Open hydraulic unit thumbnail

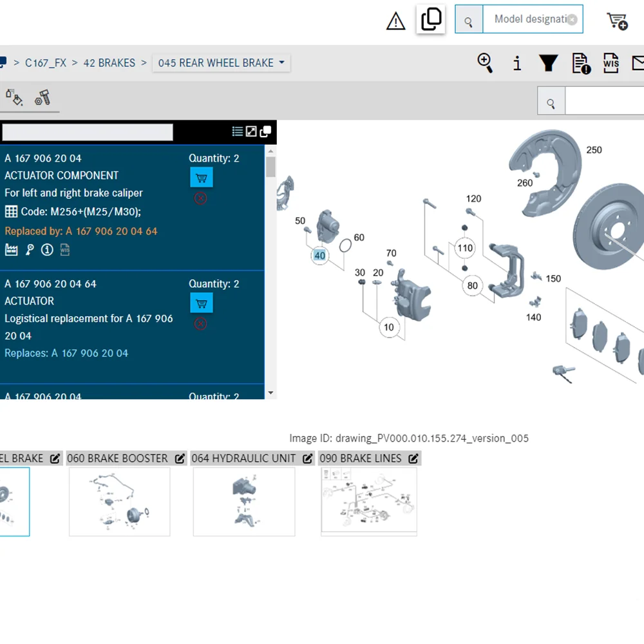click(244, 502)
